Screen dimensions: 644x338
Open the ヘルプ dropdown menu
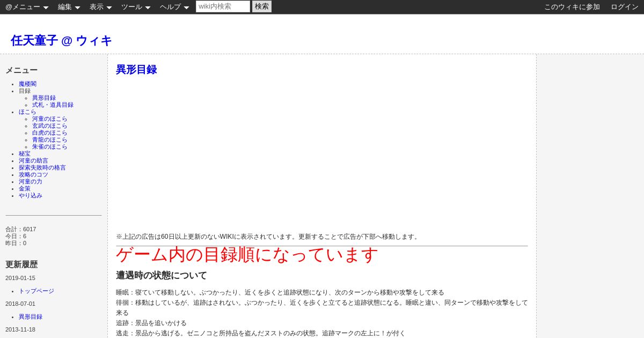point(174,7)
